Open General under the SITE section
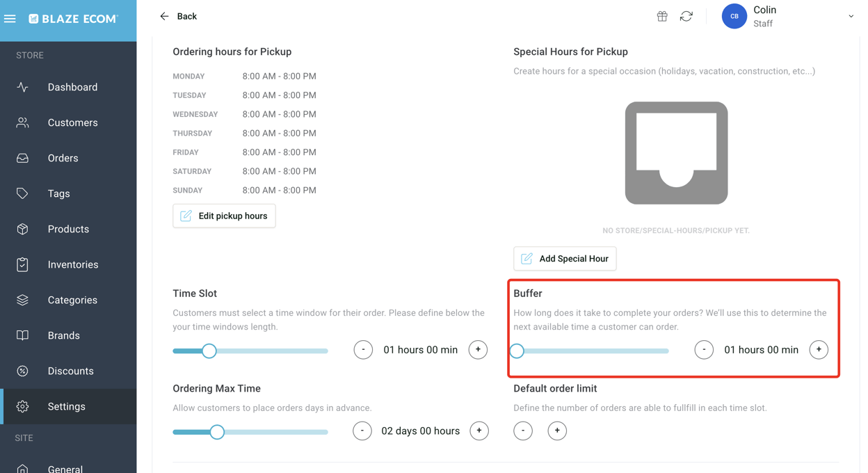 [66, 467]
